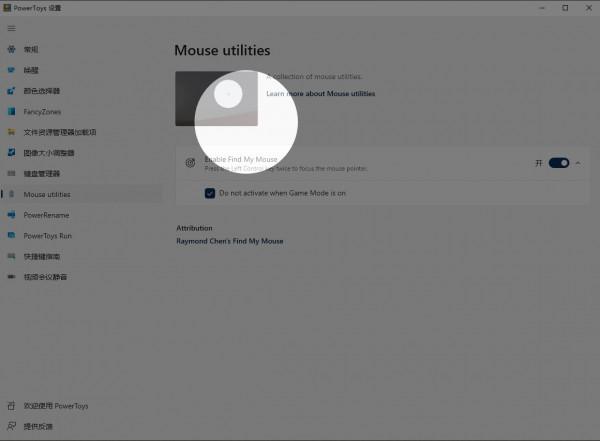Image resolution: width=600 pixels, height=441 pixels.
Task: Collapse the Find My Mouse settings expander
Action: (578, 163)
